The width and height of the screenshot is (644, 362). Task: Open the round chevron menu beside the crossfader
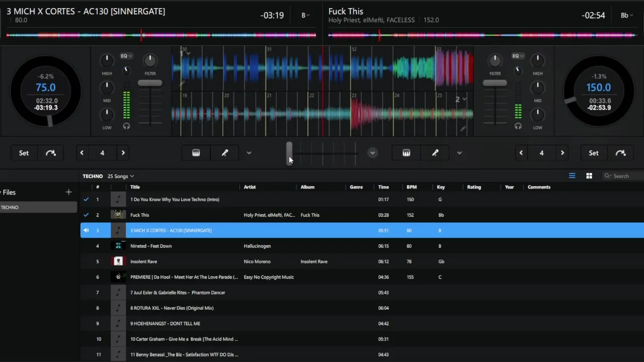click(x=372, y=153)
